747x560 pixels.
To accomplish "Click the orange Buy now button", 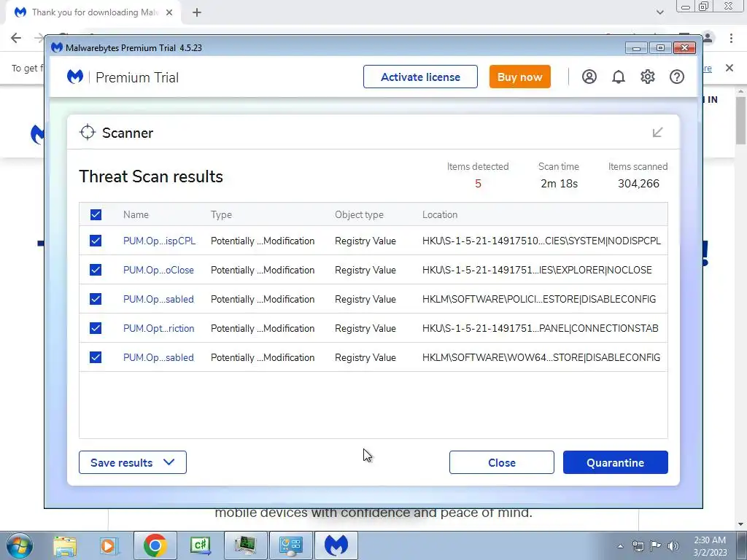I will 519,77.
